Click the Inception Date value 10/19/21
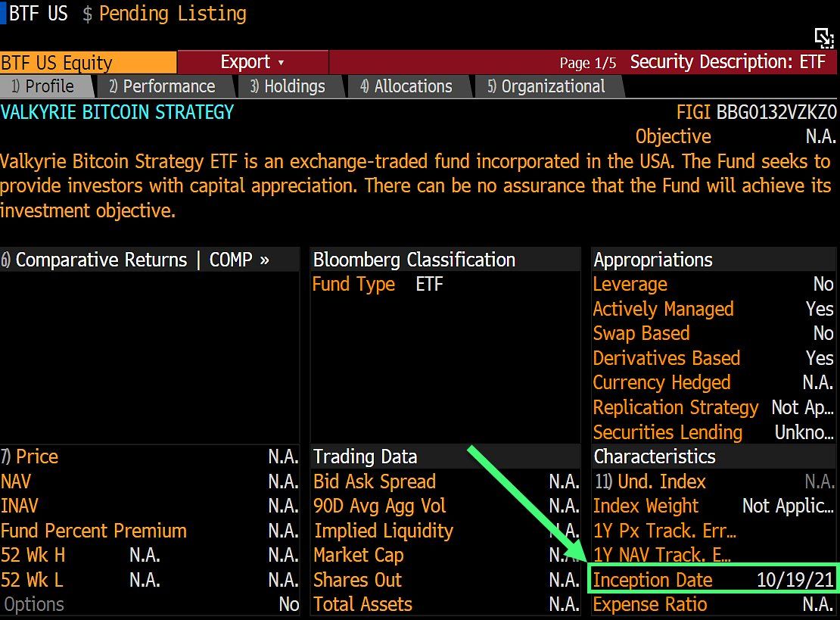Image resolution: width=840 pixels, height=620 pixels. pyautogui.click(x=795, y=580)
